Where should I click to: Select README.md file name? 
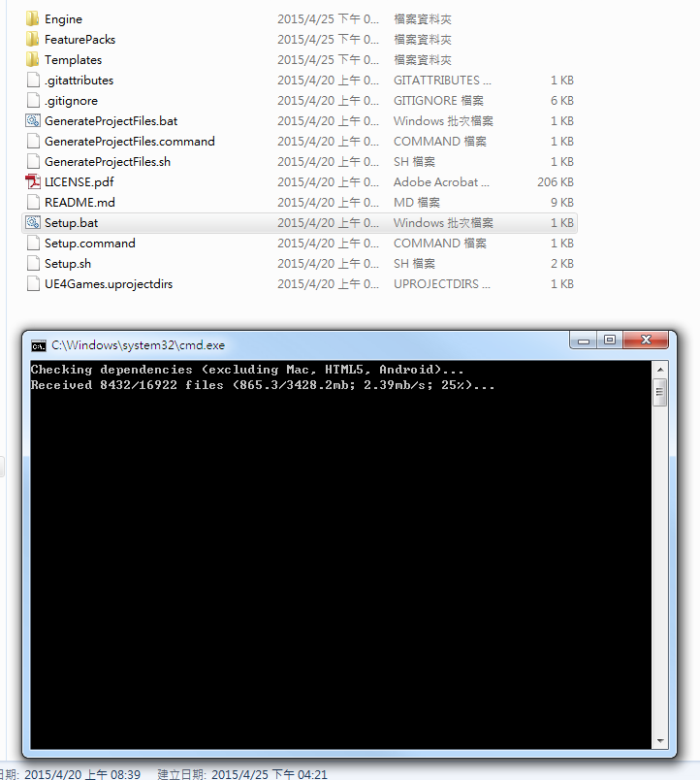(80, 203)
